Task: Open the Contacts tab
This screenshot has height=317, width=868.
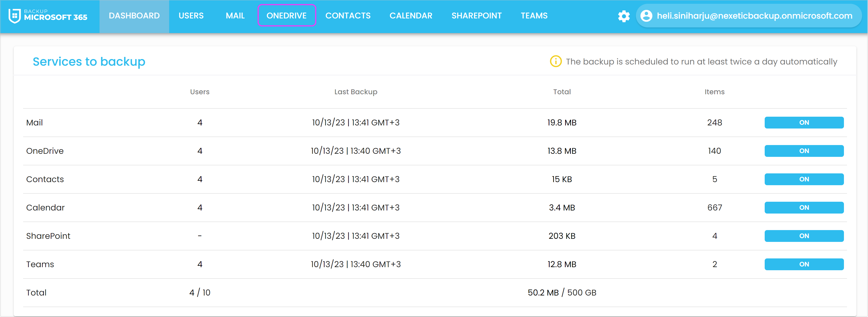Action: point(348,16)
